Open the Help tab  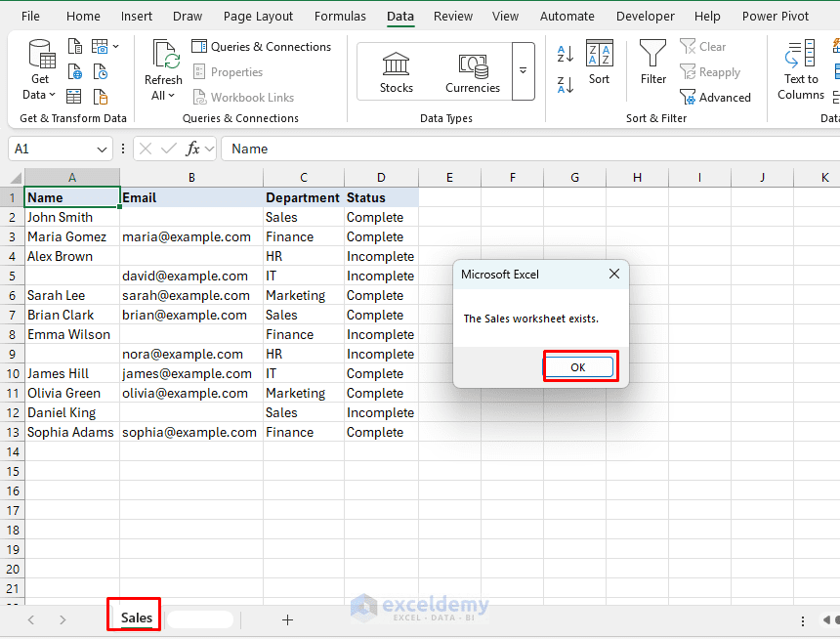707,16
